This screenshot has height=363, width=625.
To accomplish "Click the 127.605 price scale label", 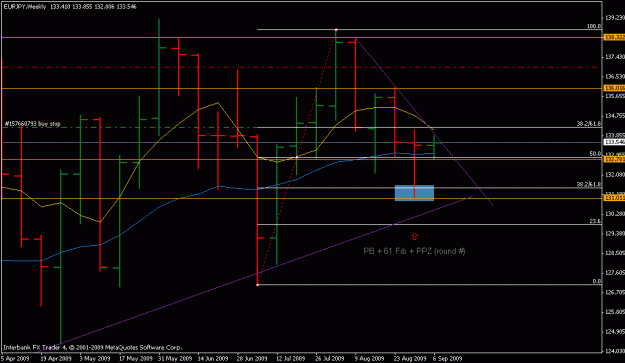I will pos(615,273).
